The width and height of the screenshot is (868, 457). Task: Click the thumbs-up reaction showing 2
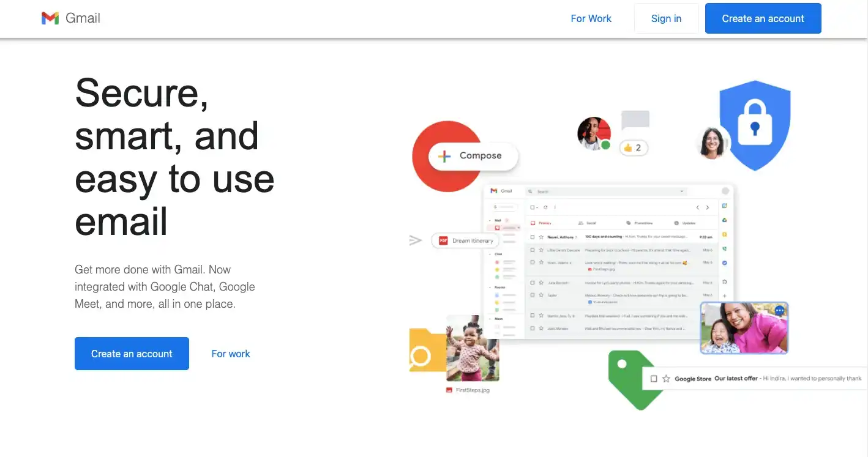(x=633, y=147)
